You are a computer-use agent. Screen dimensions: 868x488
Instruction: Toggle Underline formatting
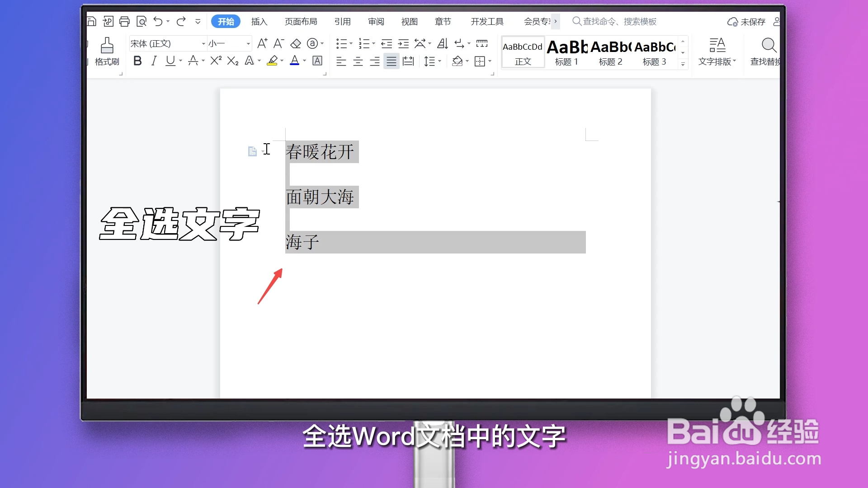170,61
